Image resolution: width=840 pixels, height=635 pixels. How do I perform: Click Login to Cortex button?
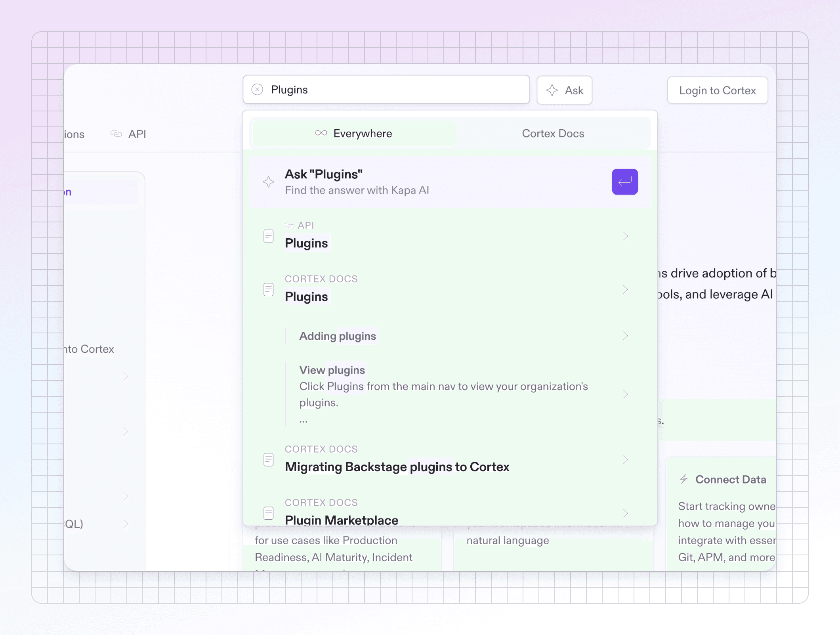pos(717,90)
